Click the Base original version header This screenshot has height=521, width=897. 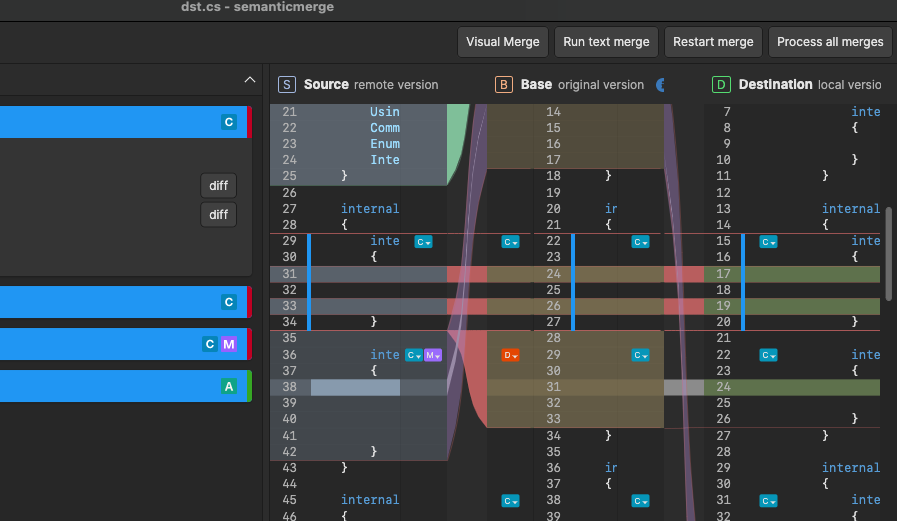pyautogui.click(x=582, y=85)
